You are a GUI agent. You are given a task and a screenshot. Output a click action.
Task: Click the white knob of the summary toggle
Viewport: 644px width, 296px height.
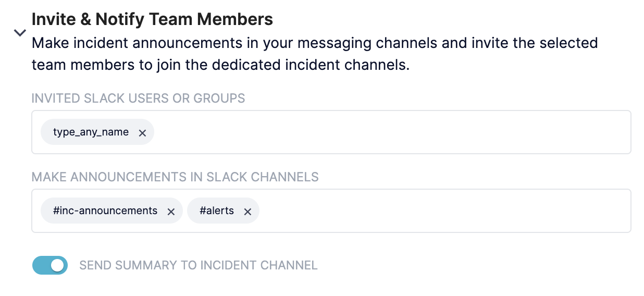point(58,265)
